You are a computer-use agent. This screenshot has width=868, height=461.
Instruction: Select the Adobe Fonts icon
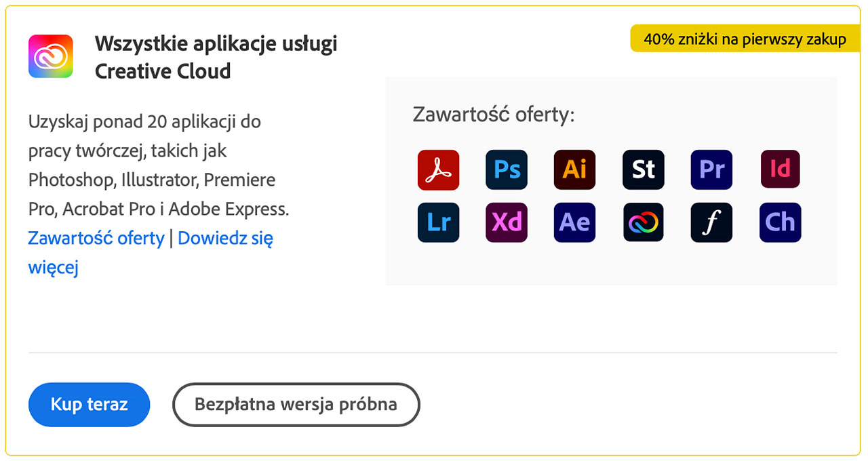click(711, 222)
